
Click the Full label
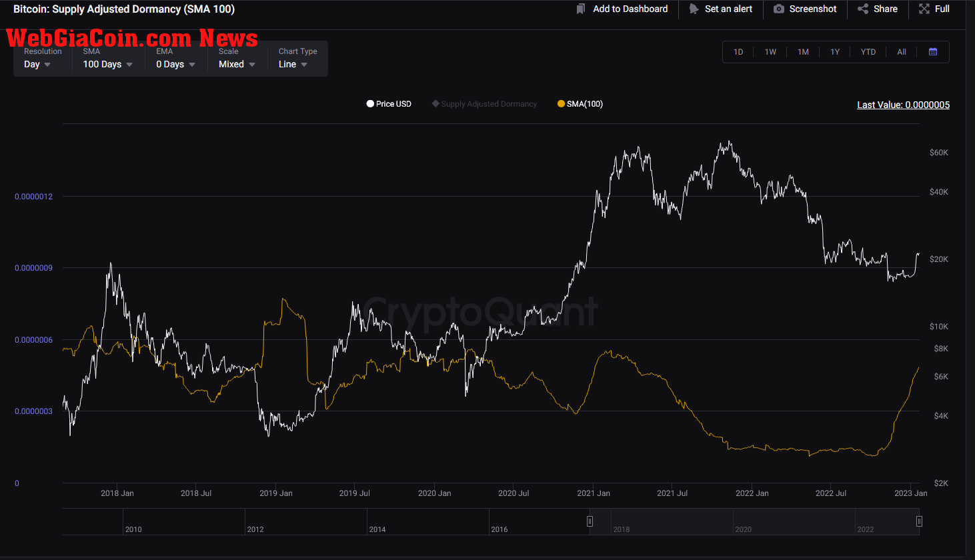(x=942, y=9)
